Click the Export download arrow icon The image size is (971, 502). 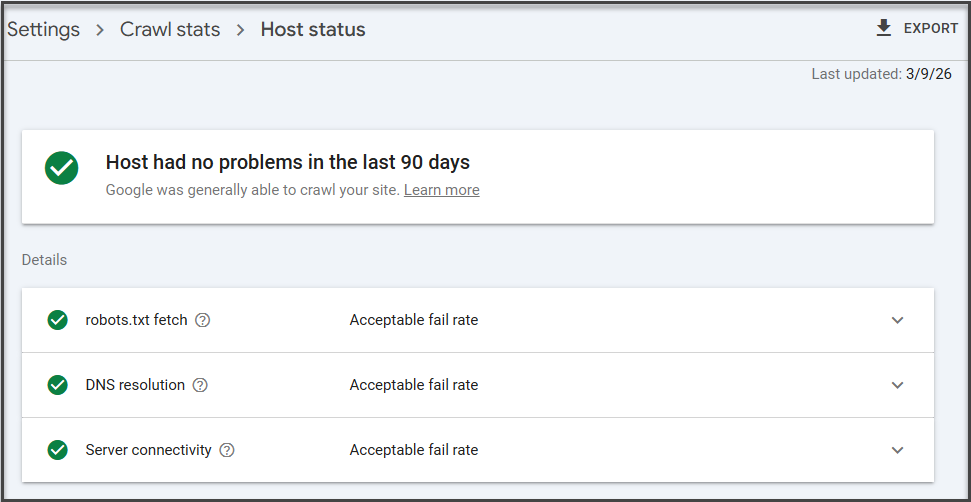coord(883,28)
